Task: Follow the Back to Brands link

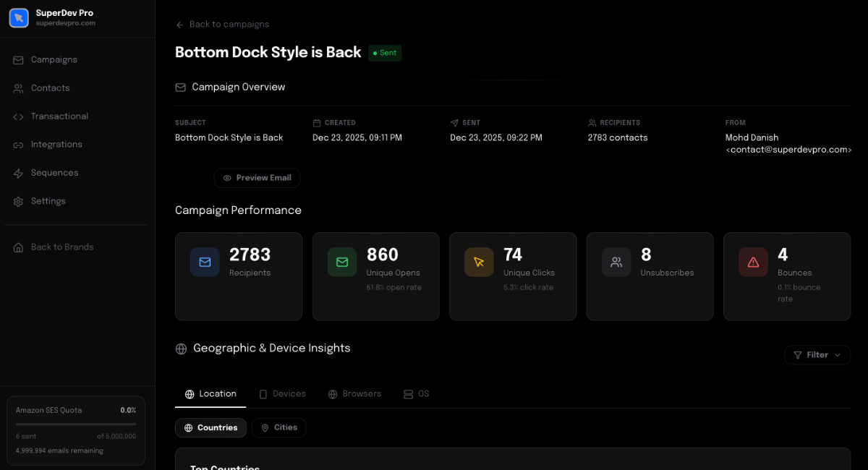Action: click(62, 247)
